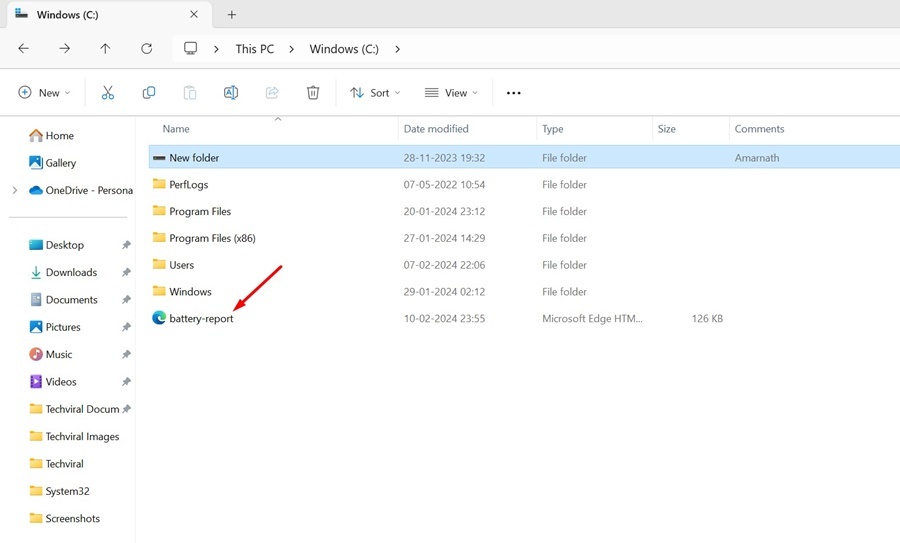Image resolution: width=900 pixels, height=543 pixels.
Task: Click the Copy icon in toolbar
Action: [x=149, y=92]
